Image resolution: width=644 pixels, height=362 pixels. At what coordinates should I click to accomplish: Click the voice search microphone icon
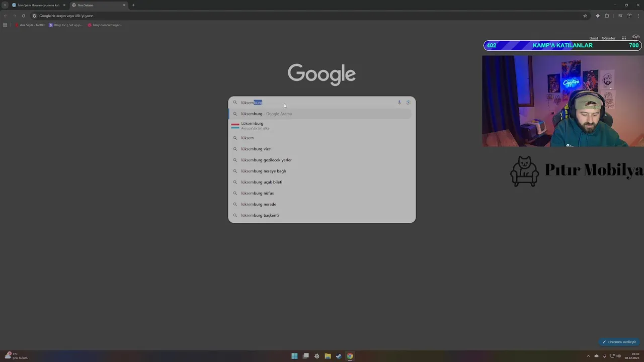(x=399, y=103)
